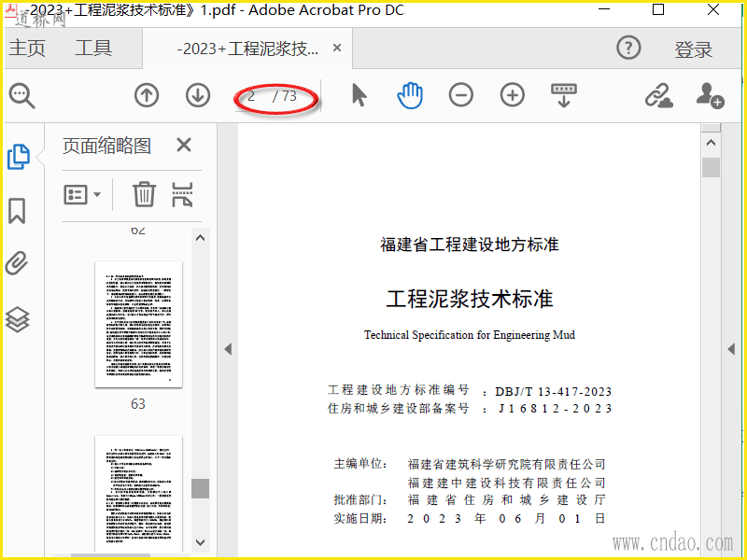This screenshot has width=747, height=560.
Task: Click the 福建建中建设科技有限责任公司 text
Action: pos(506,483)
